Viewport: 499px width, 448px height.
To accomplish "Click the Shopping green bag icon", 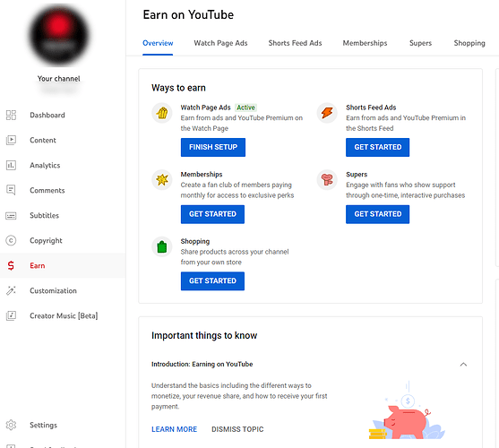I will coord(162,246).
